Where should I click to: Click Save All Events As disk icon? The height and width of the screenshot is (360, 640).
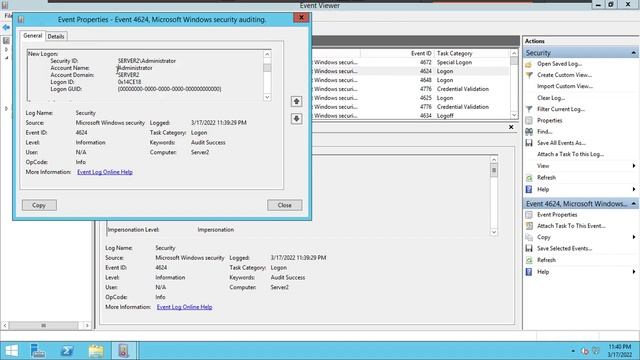tap(529, 143)
